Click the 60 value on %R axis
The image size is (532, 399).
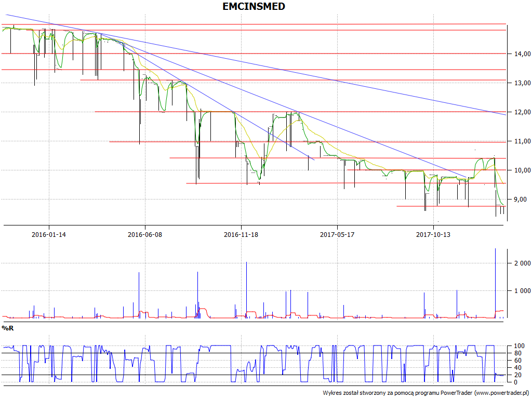(x=518, y=361)
